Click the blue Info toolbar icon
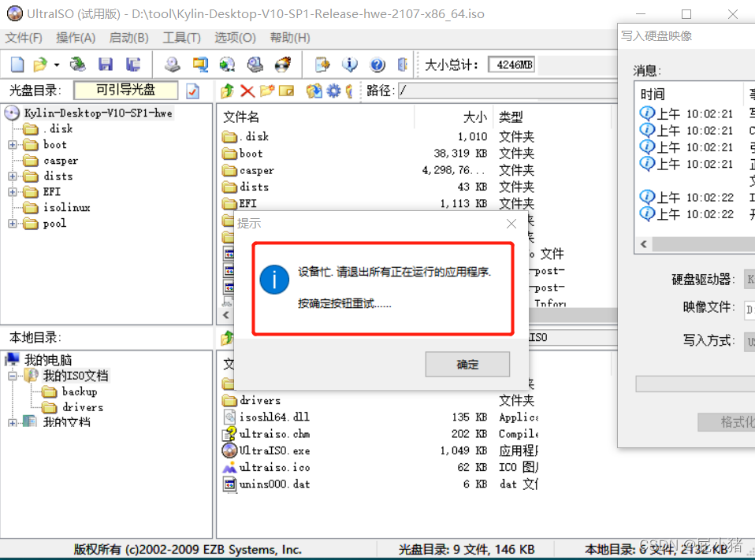The width and height of the screenshot is (755, 560). (x=350, y=65)
